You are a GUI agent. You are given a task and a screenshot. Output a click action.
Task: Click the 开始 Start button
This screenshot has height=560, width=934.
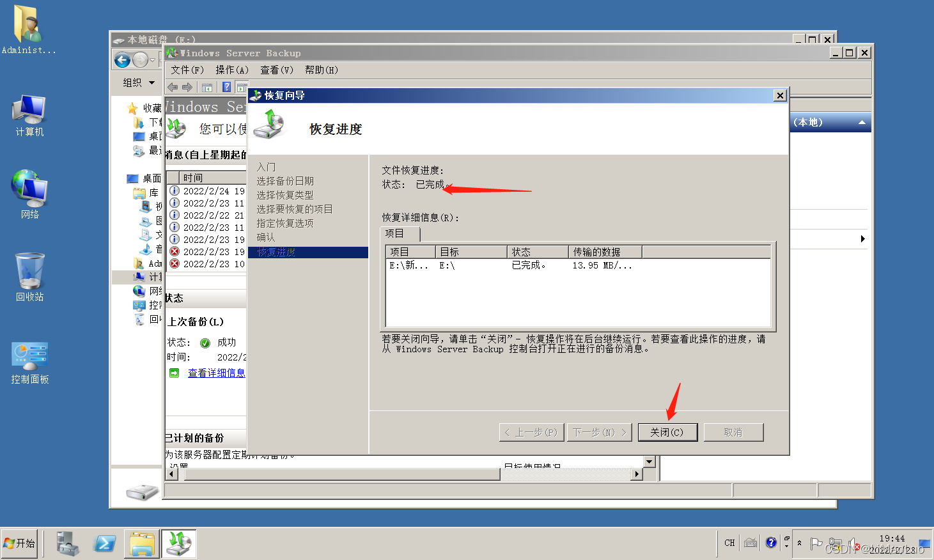(x=20, y=543)
